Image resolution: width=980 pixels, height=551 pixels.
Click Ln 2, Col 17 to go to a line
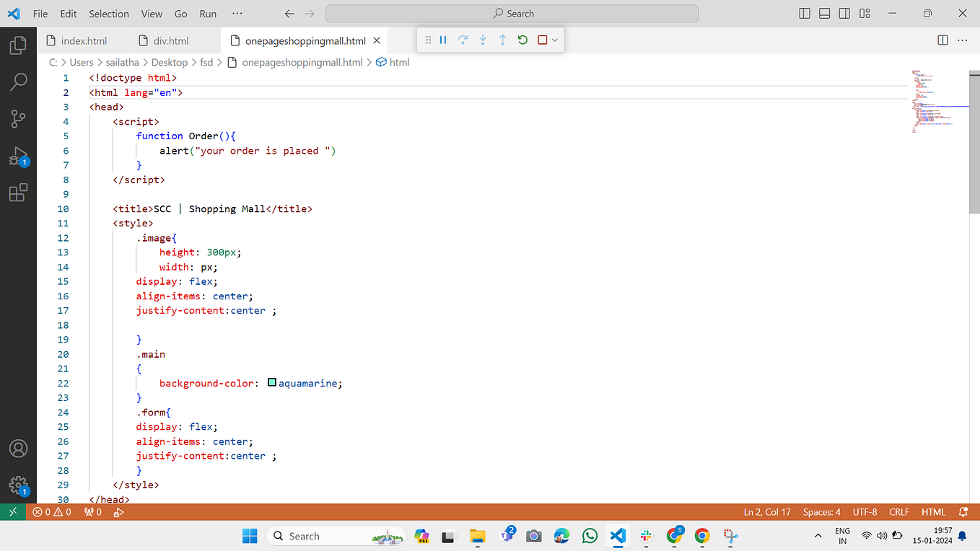click(766, 511)
